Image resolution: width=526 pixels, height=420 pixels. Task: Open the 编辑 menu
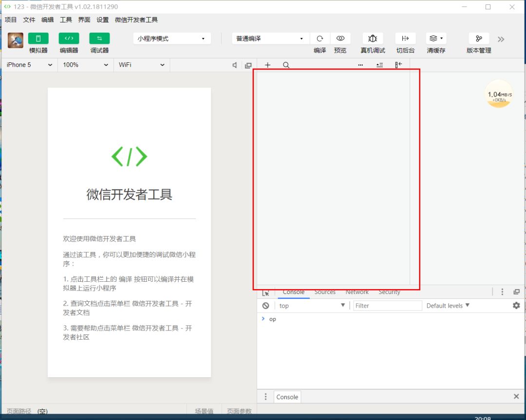[x=47, y=20]
